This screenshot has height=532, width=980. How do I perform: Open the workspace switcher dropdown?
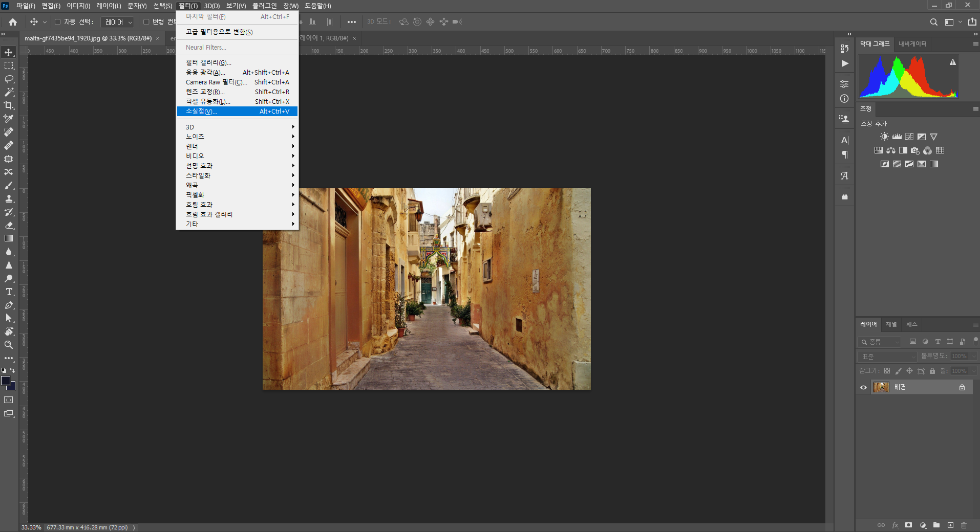(x=953, y=22)
